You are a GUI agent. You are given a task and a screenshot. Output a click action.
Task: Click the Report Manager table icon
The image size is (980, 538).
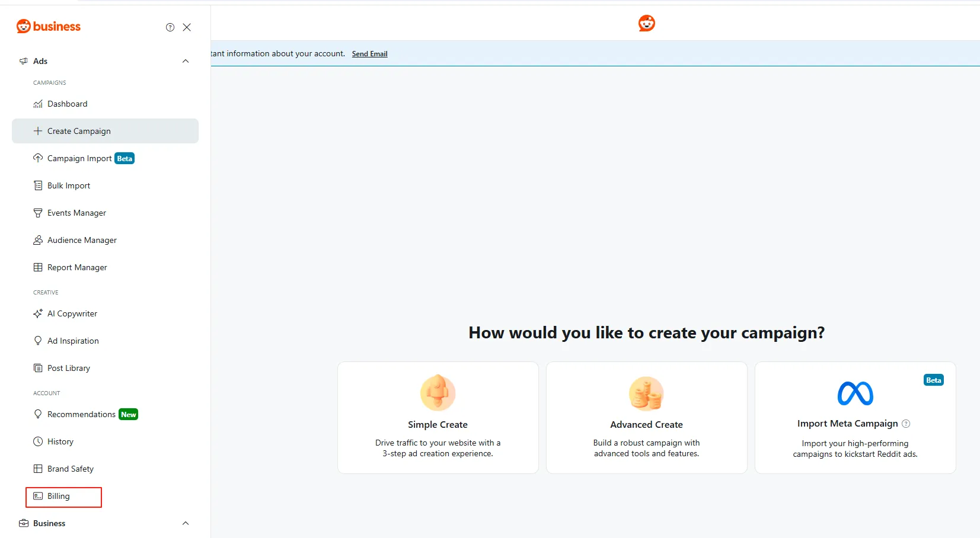[x=38, y=267]
